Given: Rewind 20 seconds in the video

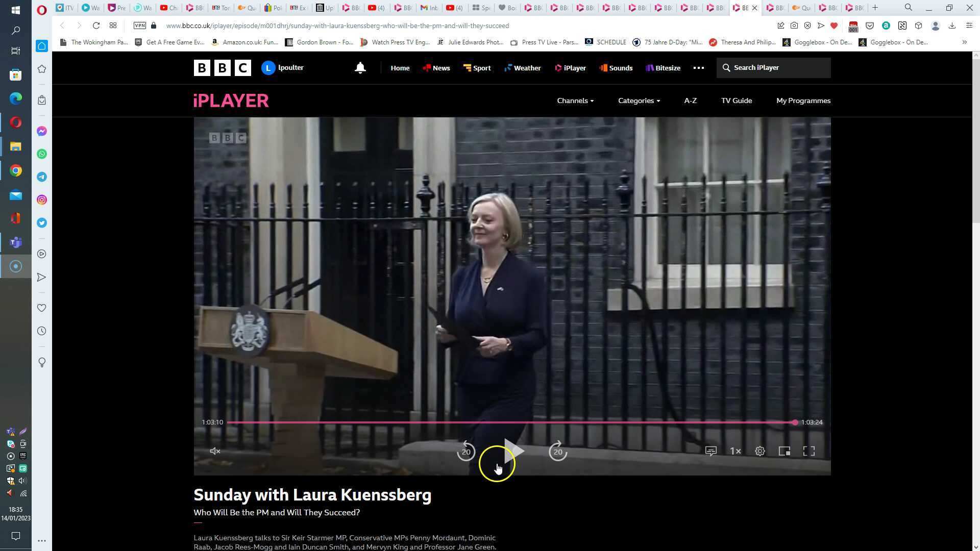Looking at the screenshot, I should (465, 451).
